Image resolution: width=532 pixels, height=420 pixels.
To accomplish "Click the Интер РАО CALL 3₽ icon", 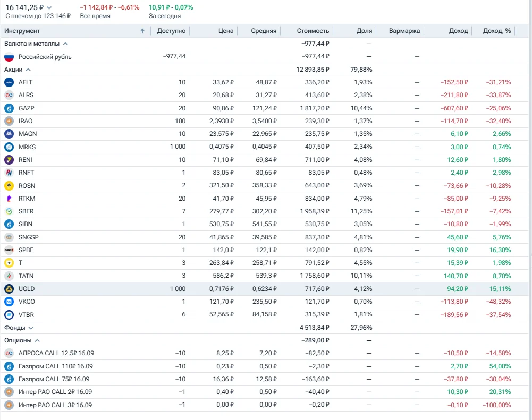I will click(9, 405).
